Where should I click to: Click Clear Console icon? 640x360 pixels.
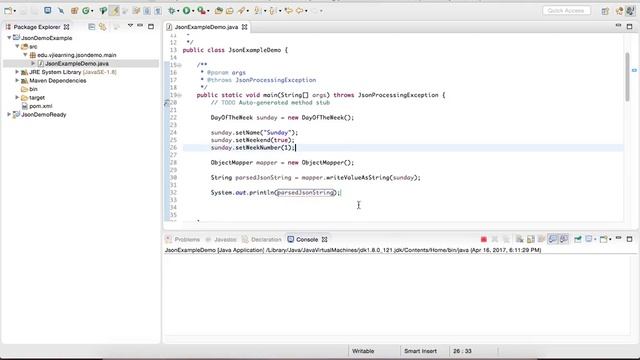519,240
